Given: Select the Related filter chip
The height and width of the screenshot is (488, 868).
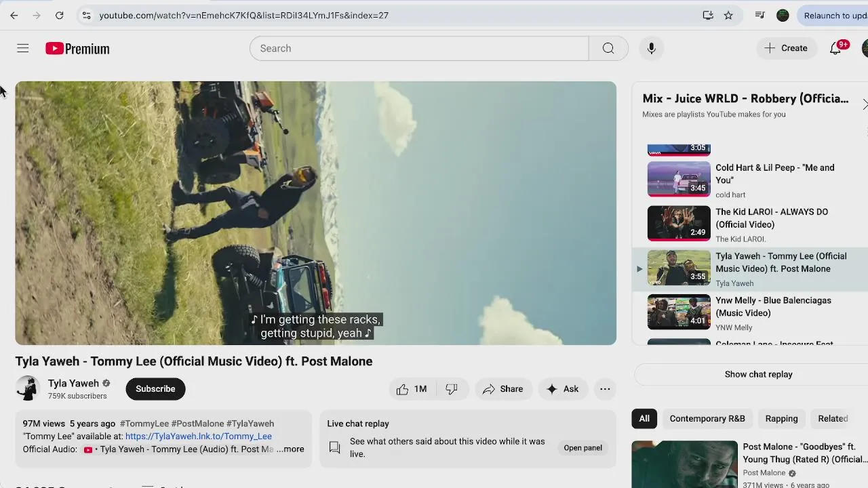Looking at the screenshot, I should [x=833, y=418].
